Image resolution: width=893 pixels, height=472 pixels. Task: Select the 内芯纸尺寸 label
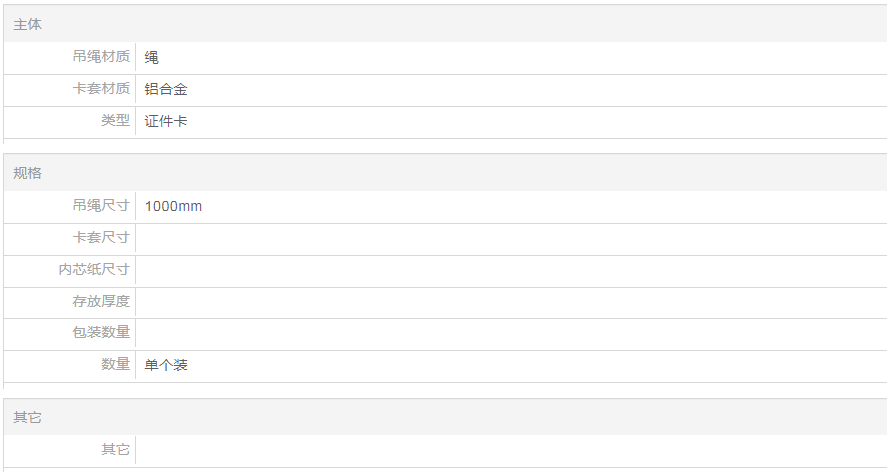tap(94, 270)
